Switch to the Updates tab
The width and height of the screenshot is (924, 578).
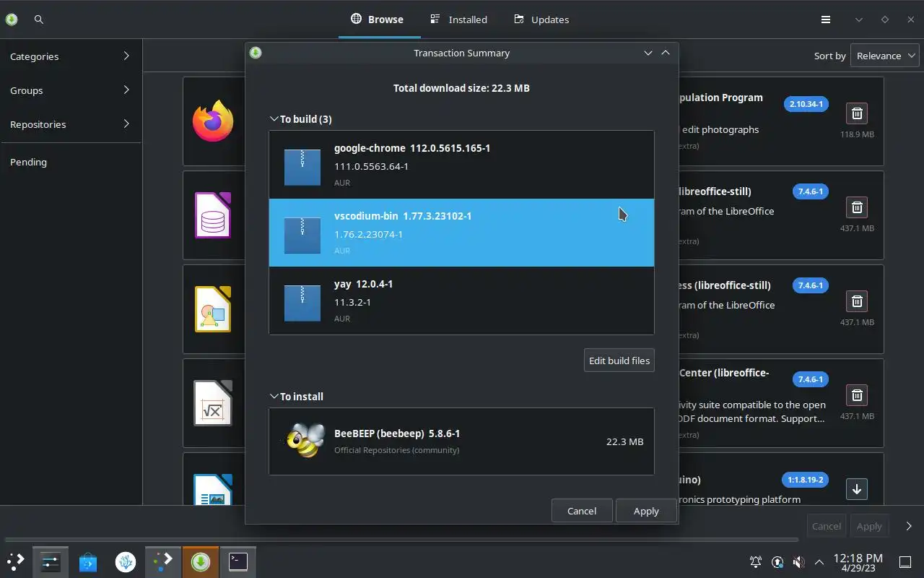tap(541, 20)
